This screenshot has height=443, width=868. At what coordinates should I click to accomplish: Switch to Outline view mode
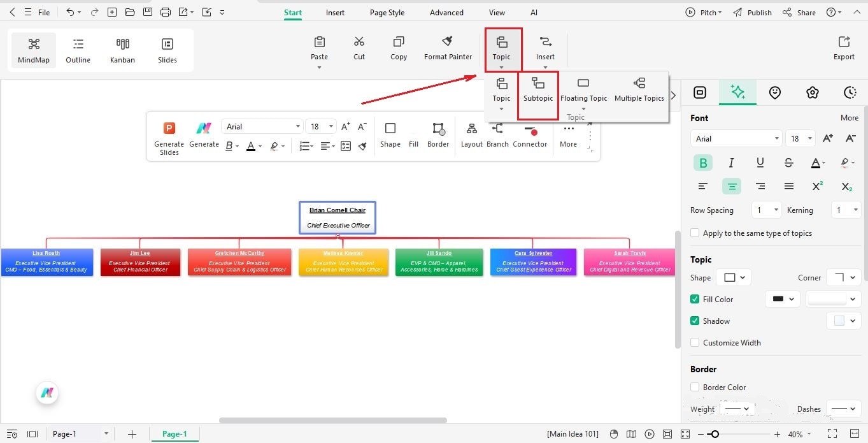click(x=78, y=50)
